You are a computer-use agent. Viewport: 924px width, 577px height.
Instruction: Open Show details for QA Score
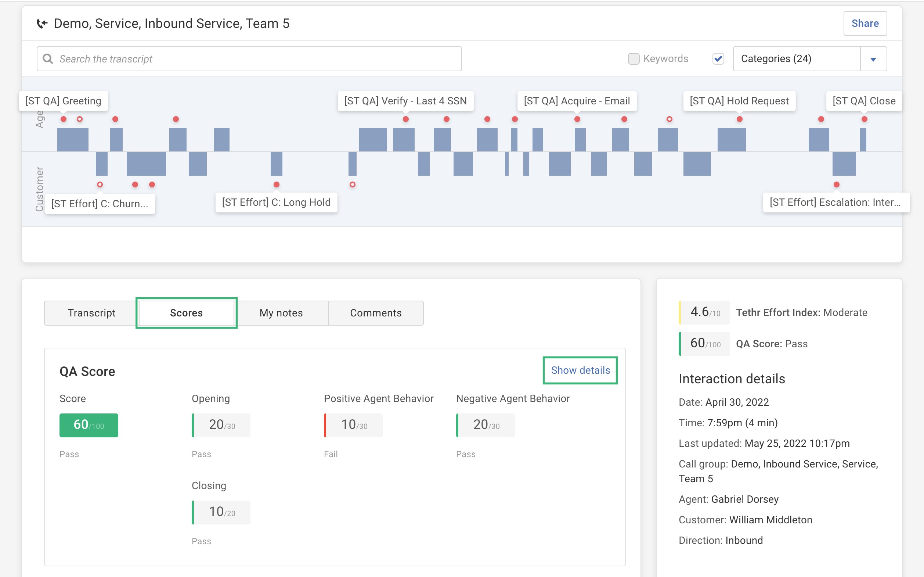coord(580,370)
